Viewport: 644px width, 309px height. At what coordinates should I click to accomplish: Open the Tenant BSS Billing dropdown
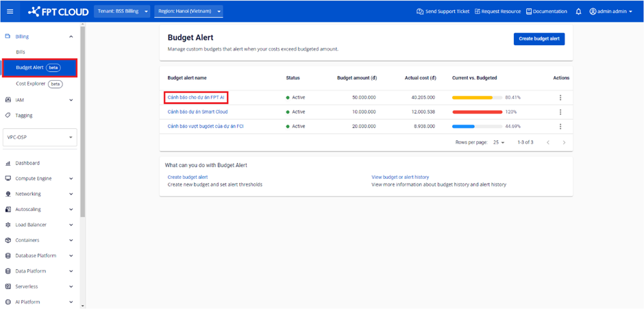coord(122,12)
